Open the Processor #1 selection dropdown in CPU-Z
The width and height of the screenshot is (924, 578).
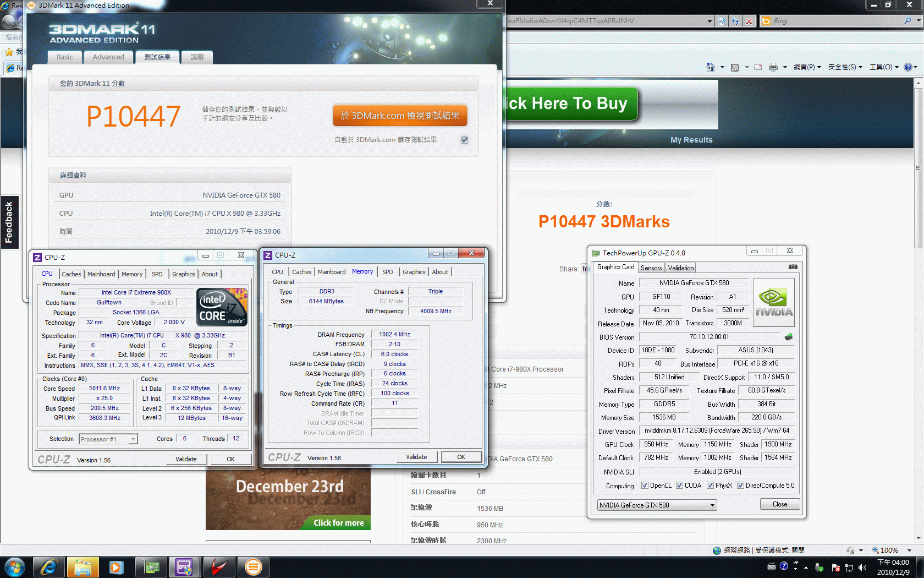[108, 439]
